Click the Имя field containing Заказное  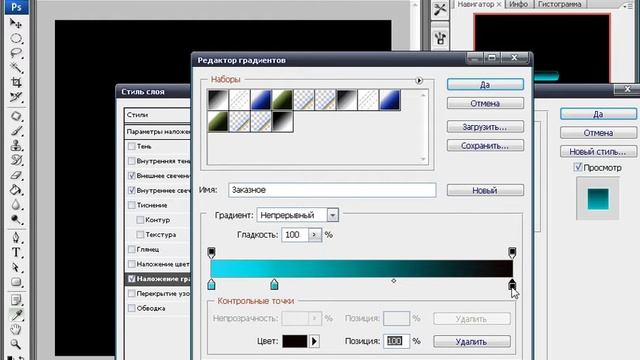click(x=332, y=190)
